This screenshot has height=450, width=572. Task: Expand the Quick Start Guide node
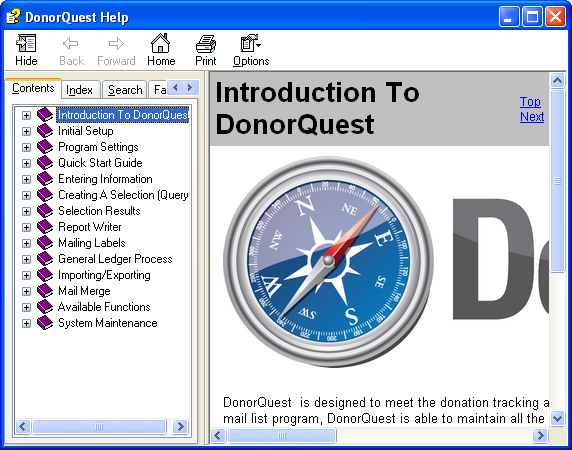(x=26, y=163)
